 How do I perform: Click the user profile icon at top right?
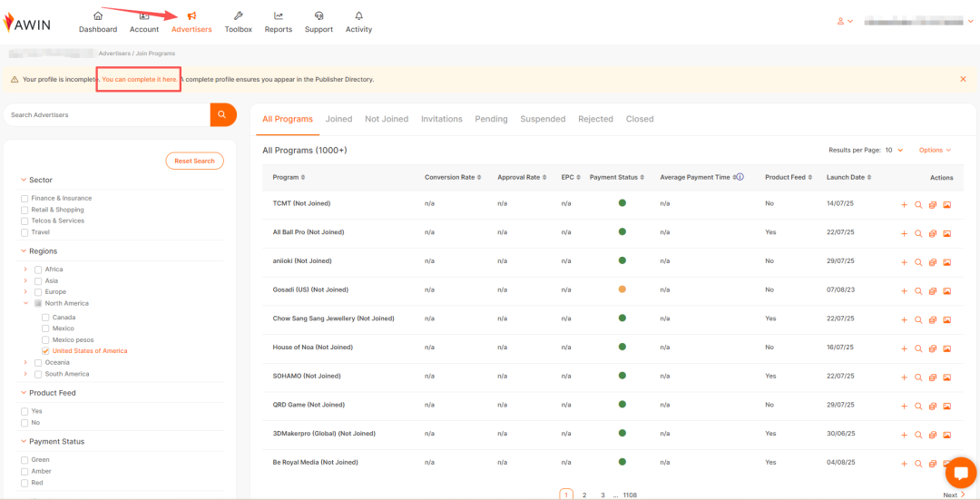coord(840,21)
